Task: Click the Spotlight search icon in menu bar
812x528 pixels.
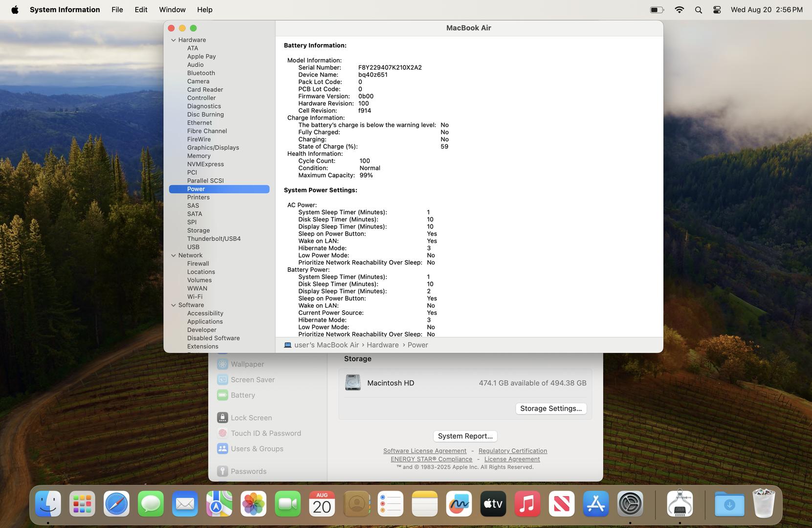Action: 699,10
